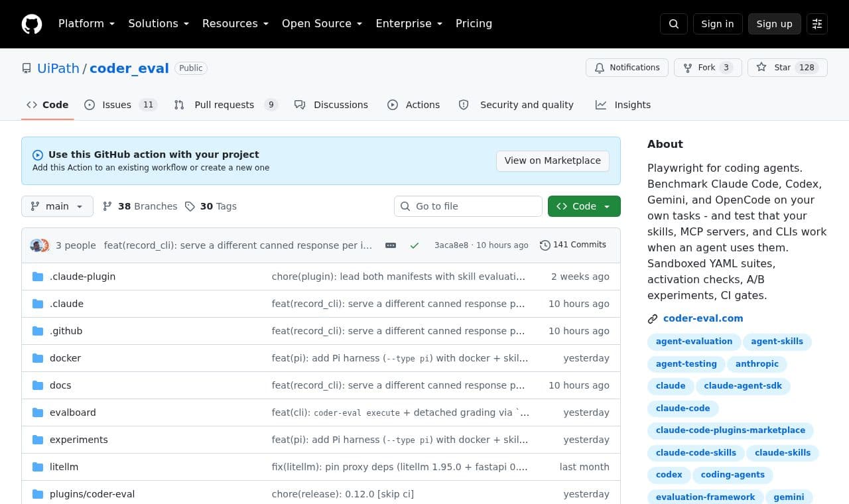Open the coder-eval.com website link
Image resolution: width=849 pixels, height=504 pixels.
[x=703, y=318]
